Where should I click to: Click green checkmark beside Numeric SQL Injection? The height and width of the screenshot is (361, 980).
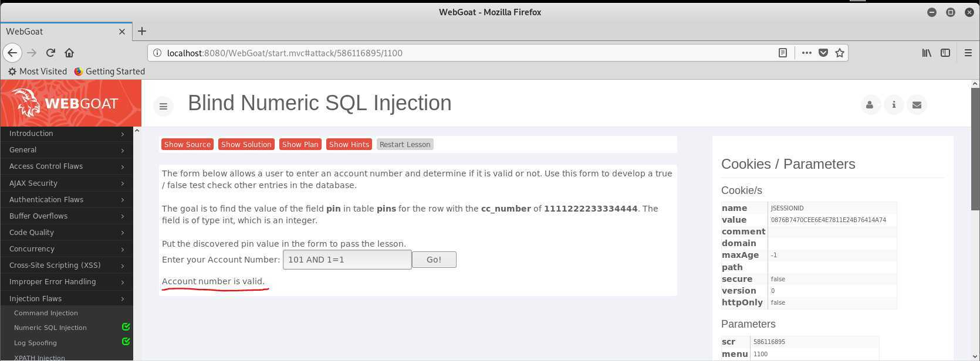click(126, 327)
